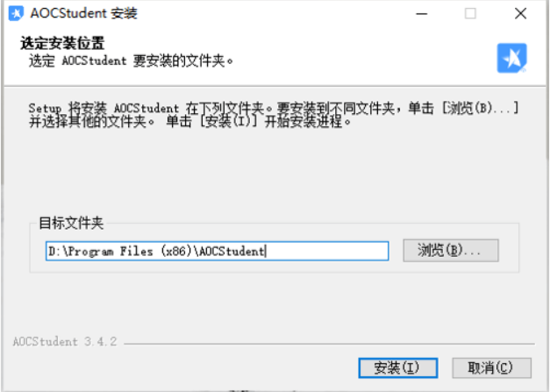Click the 选定安装位置 heading text
The image size is (550, 392).
[62, 43]
